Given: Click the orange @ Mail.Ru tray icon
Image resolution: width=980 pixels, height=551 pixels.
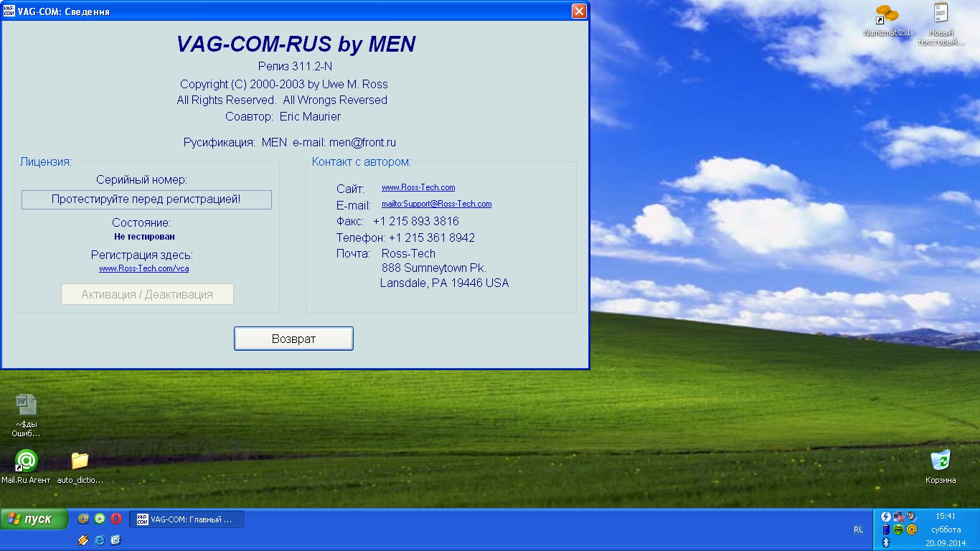Looking at the screenshot, I should pos(912,529).
